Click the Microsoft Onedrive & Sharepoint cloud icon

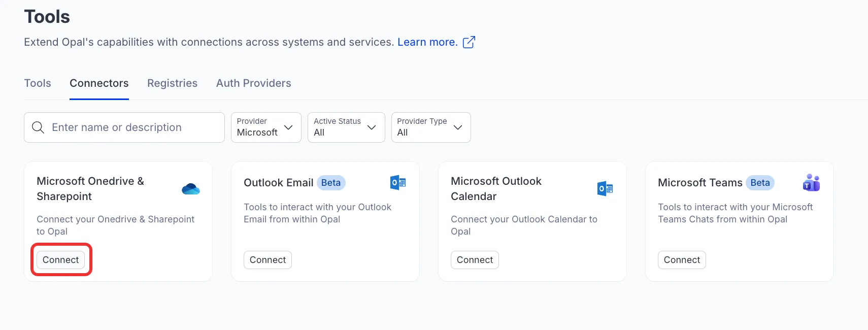tap(191, 189)
